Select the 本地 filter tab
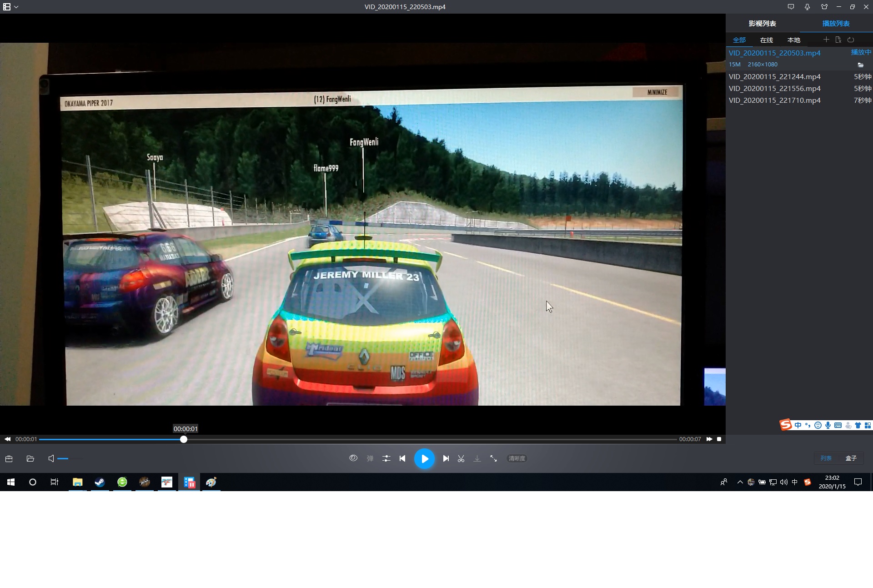The width and height of the screenshot is (873, 588). (793, 40)
